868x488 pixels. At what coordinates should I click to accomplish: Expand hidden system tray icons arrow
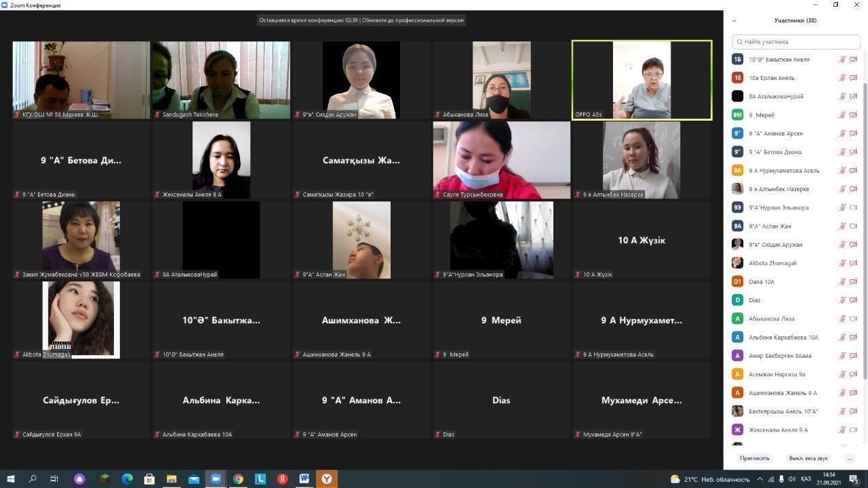coord(759,479)
